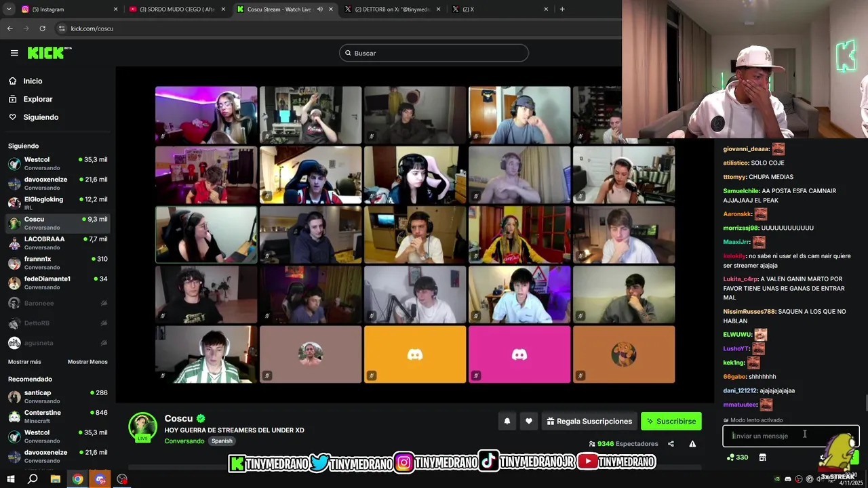Switch to DETTOR8 on X tab
The image size is (868, 488).
392,9
